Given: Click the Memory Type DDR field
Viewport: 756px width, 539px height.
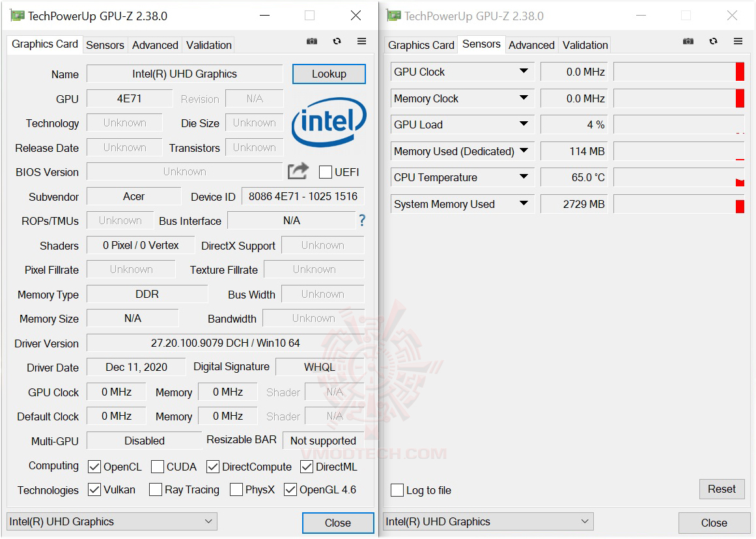Looking at the screenshot, I should 147,294.
